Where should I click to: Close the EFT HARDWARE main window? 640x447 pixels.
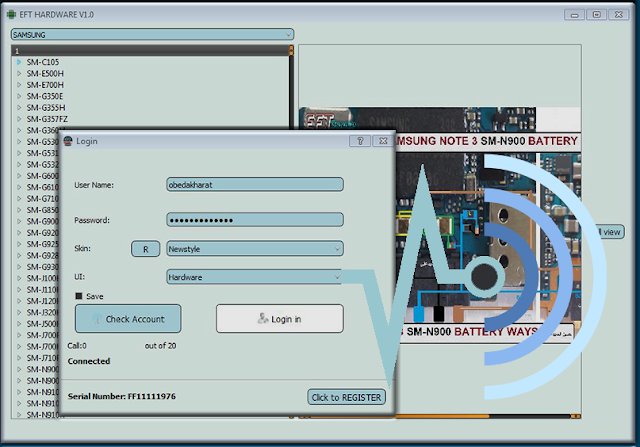point(619,15)
